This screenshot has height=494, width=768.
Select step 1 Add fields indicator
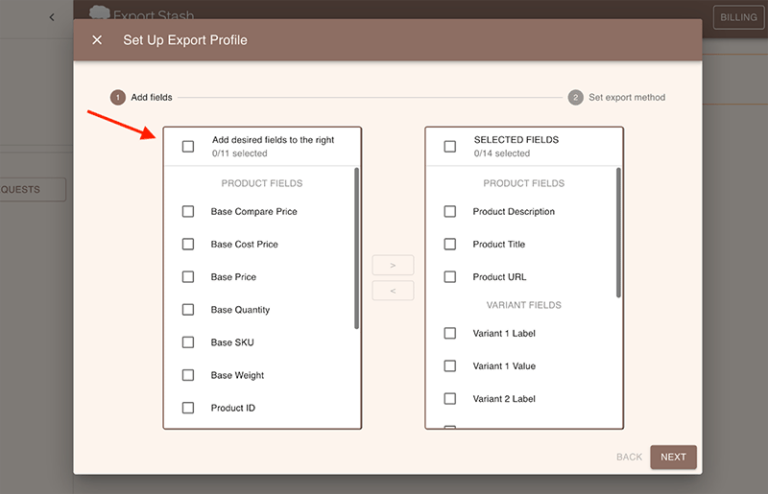coord(117,97)
